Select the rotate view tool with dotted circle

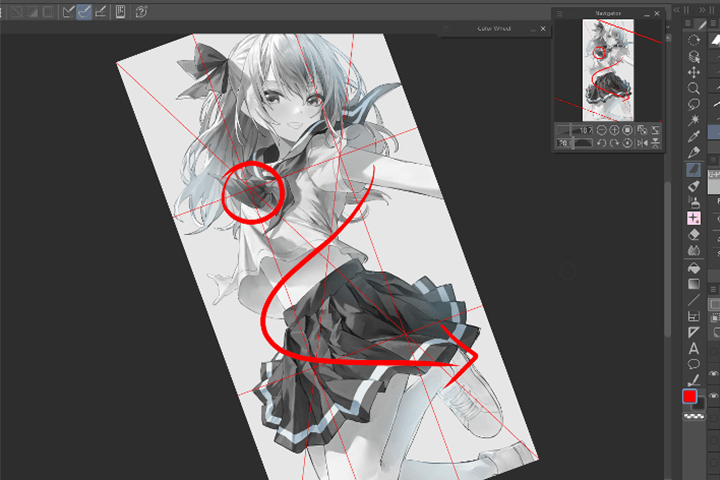(x=694, y=40)
